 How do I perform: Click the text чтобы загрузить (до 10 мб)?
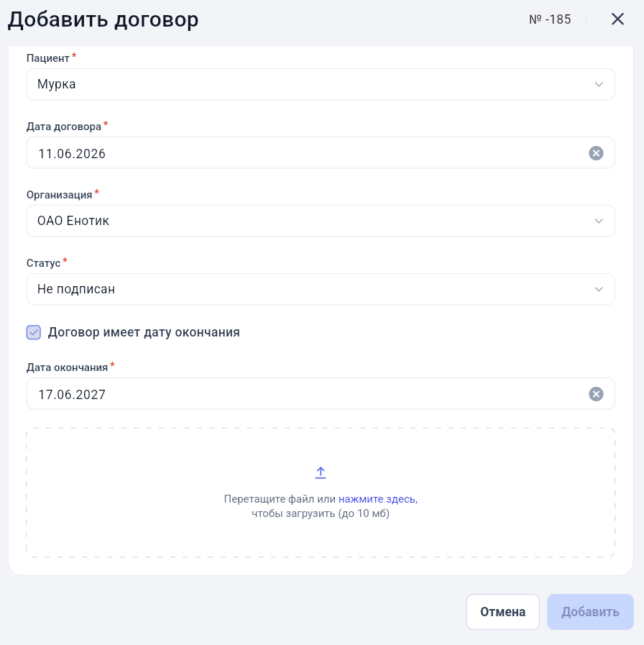pos(321,513)
